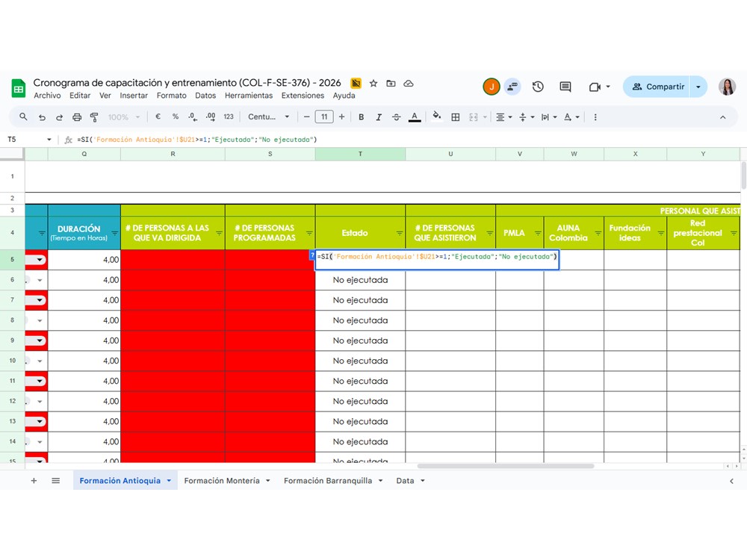747x560 pixels.
Task: Activate the paint format tool
Action: click(x=94, y=117)
